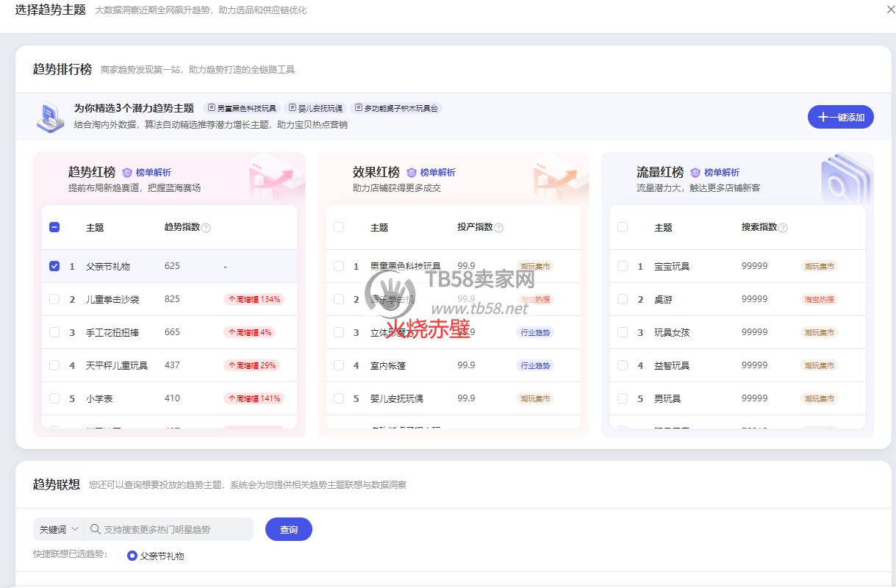Click the 查询 button
Screen dimensions: 896x588
[289, 529]
